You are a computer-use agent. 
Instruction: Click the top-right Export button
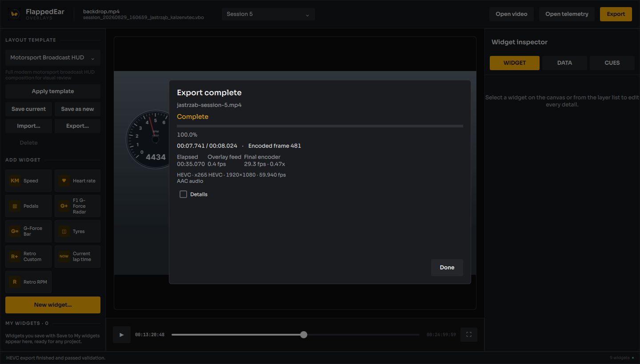616,14
